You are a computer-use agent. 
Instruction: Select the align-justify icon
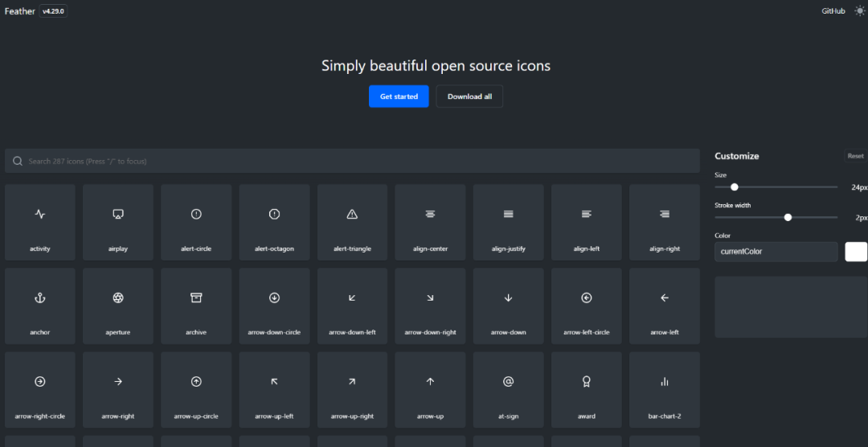tap(508, 222)
